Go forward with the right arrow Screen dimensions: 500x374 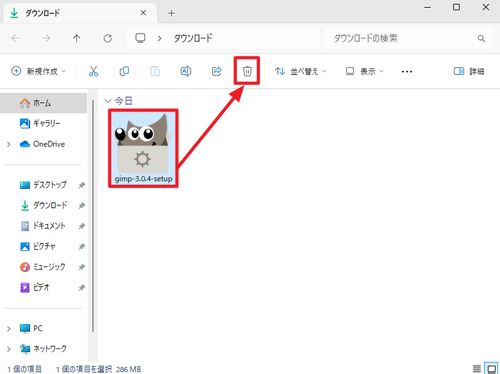46,38
